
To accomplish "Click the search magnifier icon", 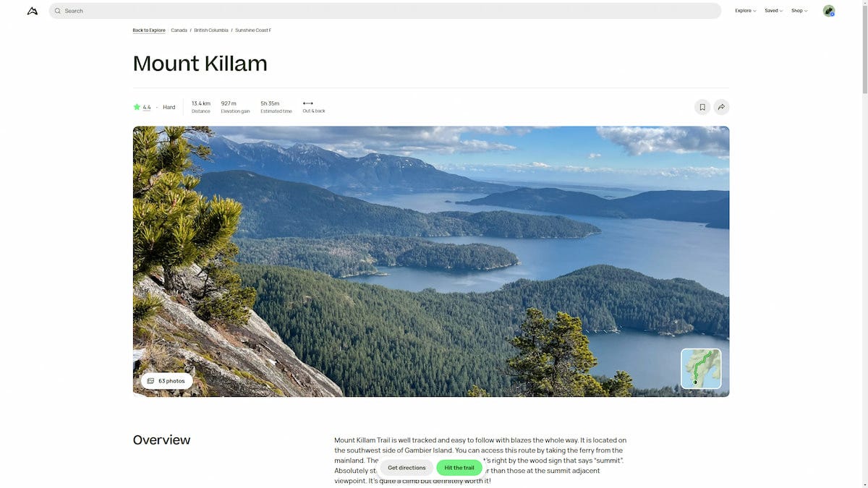I will click(58, 11).
